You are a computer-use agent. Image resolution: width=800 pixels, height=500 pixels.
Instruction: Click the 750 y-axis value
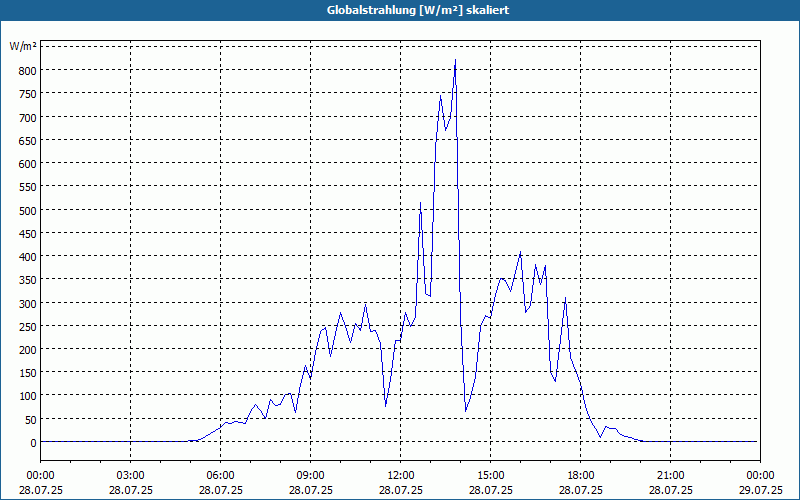[x=28, y=94]
